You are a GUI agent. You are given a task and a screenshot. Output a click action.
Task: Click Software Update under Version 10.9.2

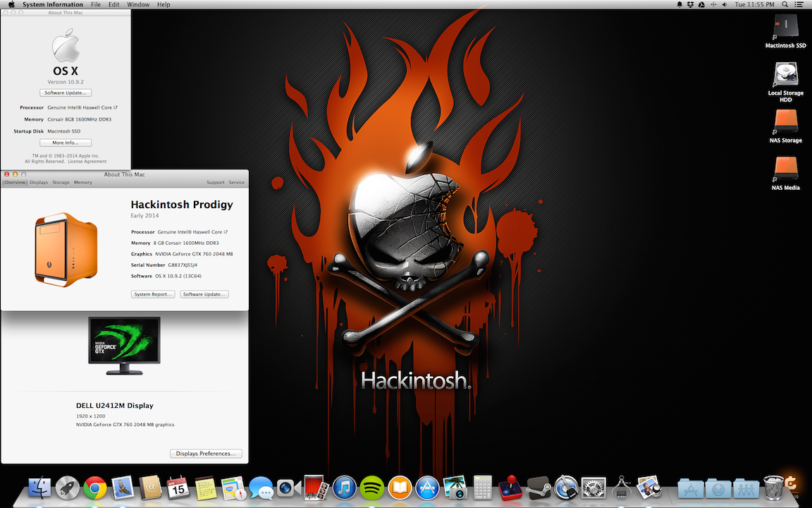[66, 93]
